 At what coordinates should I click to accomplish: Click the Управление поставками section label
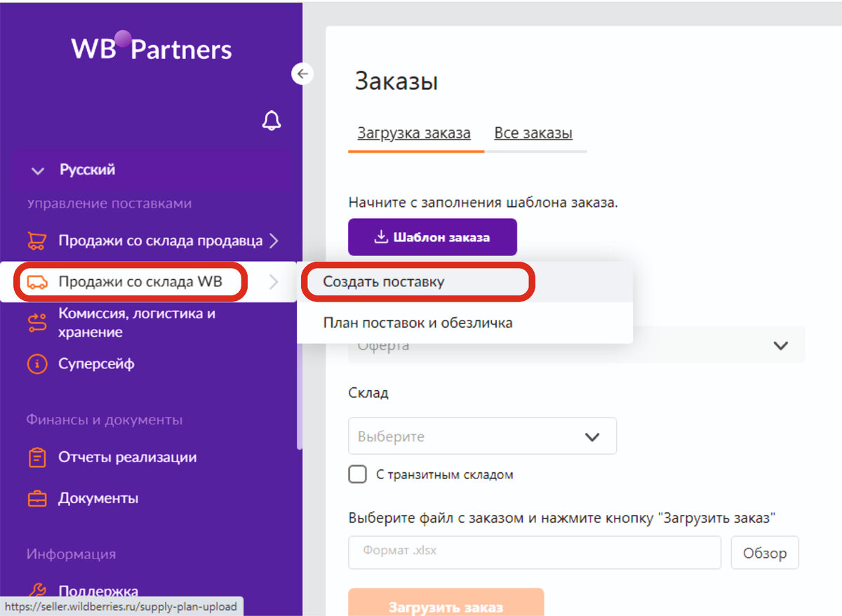[x=109, y=203]
